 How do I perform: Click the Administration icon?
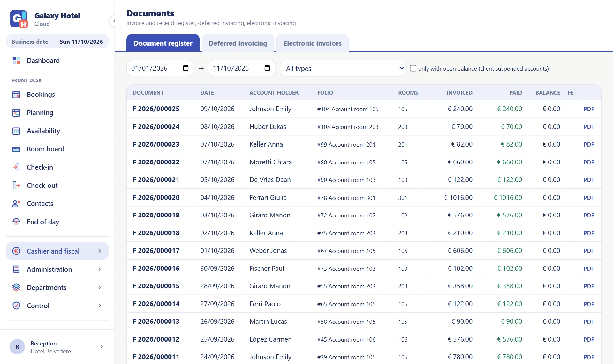coord(16,269)
